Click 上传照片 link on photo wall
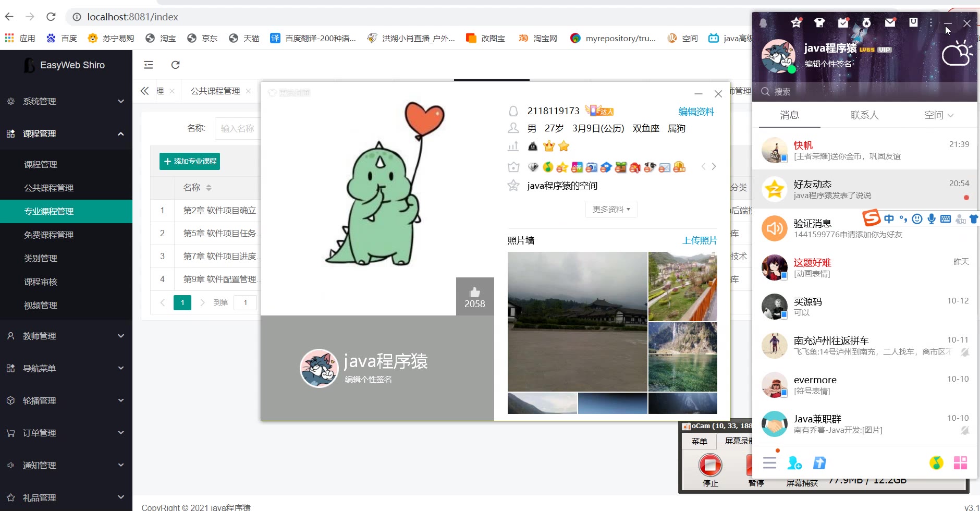 tap(700, 240)
